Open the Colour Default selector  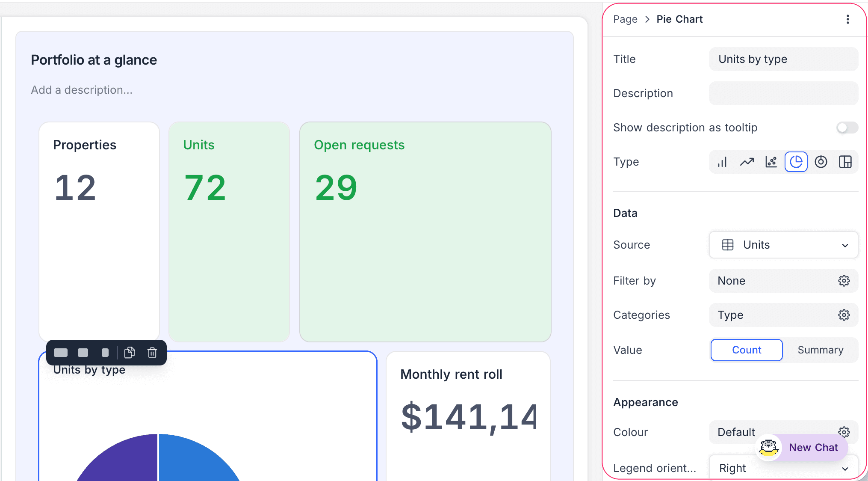tap(783, 432)
